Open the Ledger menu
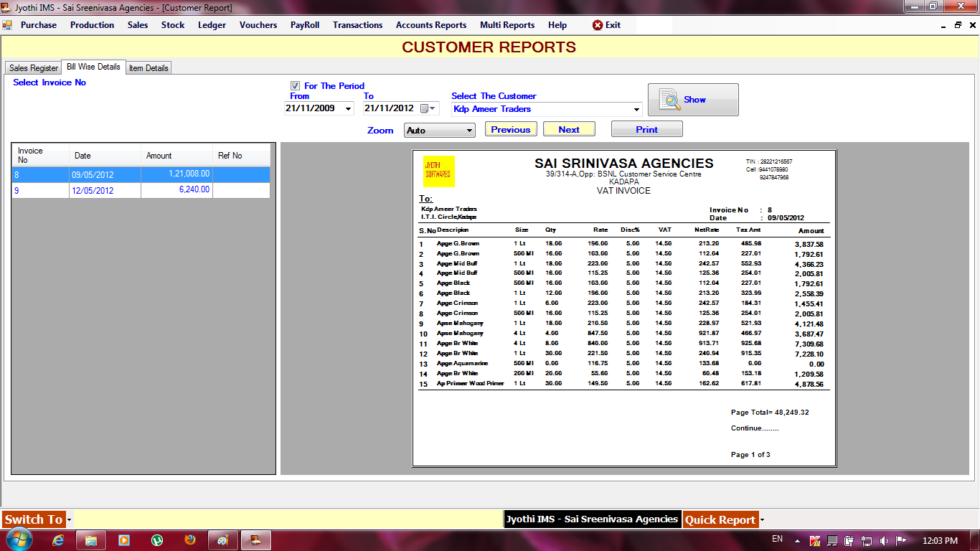 point(212,25)
